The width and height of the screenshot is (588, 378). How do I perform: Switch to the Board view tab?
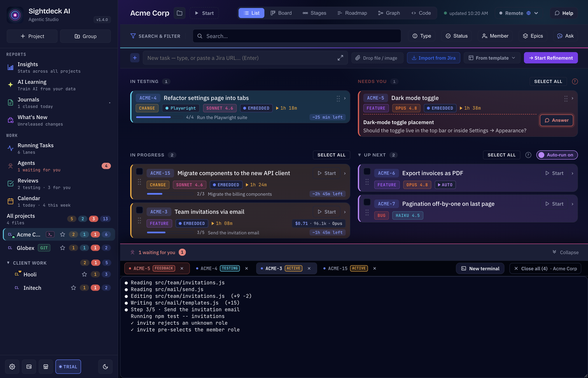(281, 13)
